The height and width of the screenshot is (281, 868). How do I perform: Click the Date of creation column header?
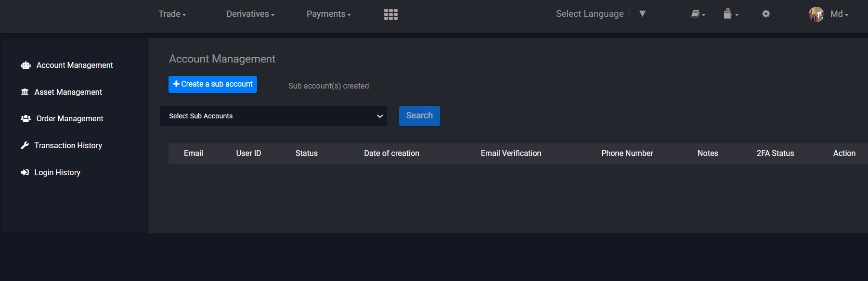[391, 153]
